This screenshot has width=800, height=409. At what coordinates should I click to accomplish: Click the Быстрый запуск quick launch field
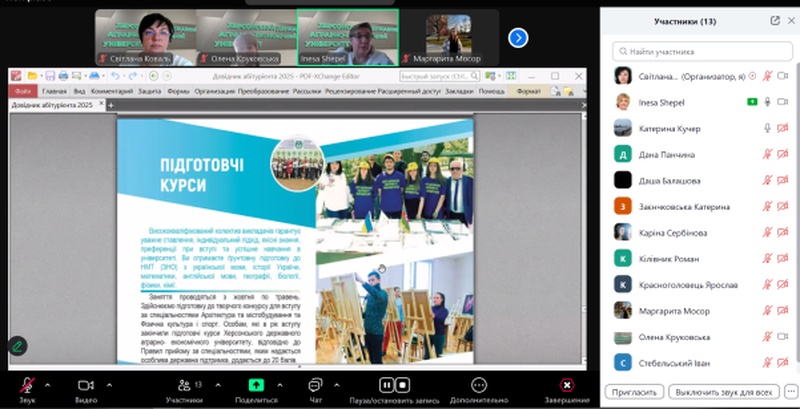click(x=439, y=76)
